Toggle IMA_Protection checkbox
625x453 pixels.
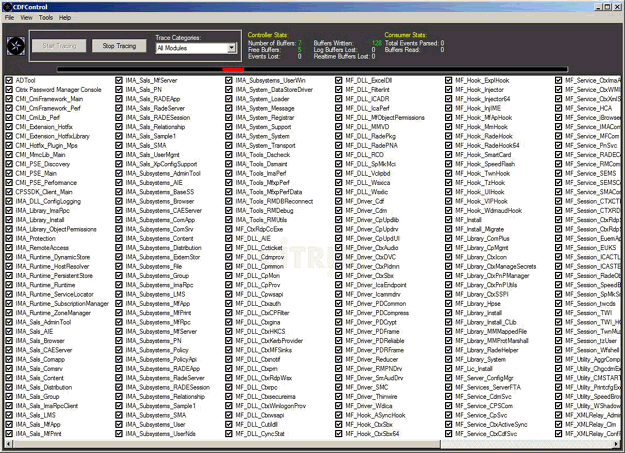9,238
